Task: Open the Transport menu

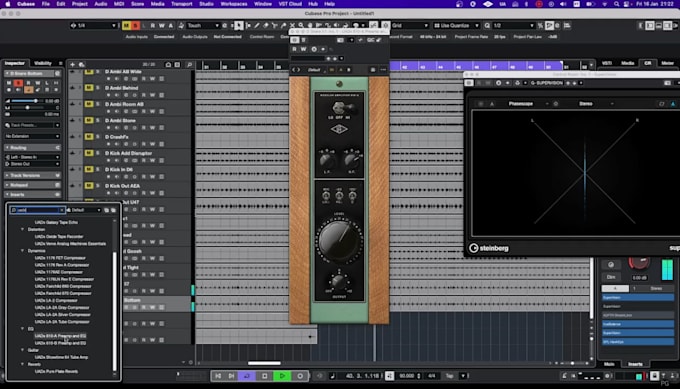Action: [181, 4]
